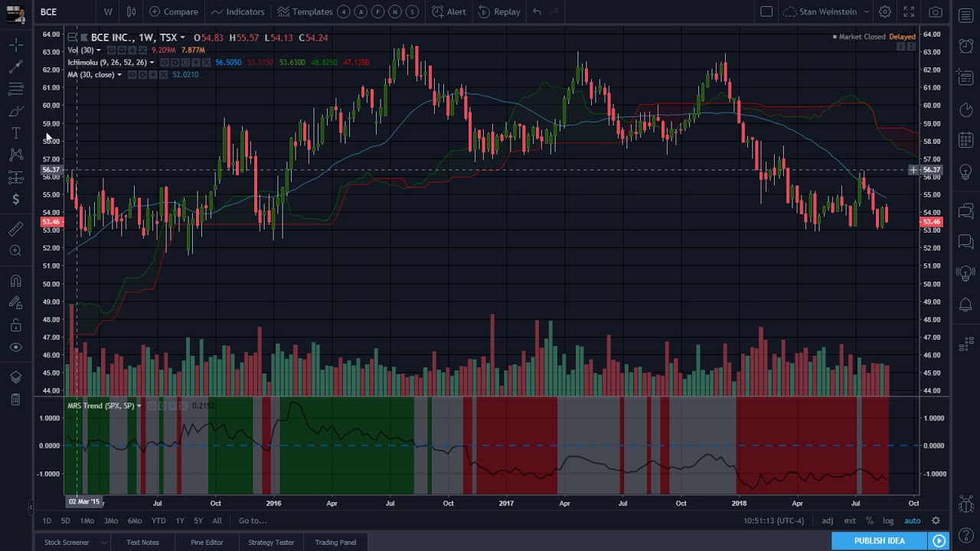This screenshot has height=551, width=980.
Task: Take a chart snapshot with camera
Action: pos(936,11)
